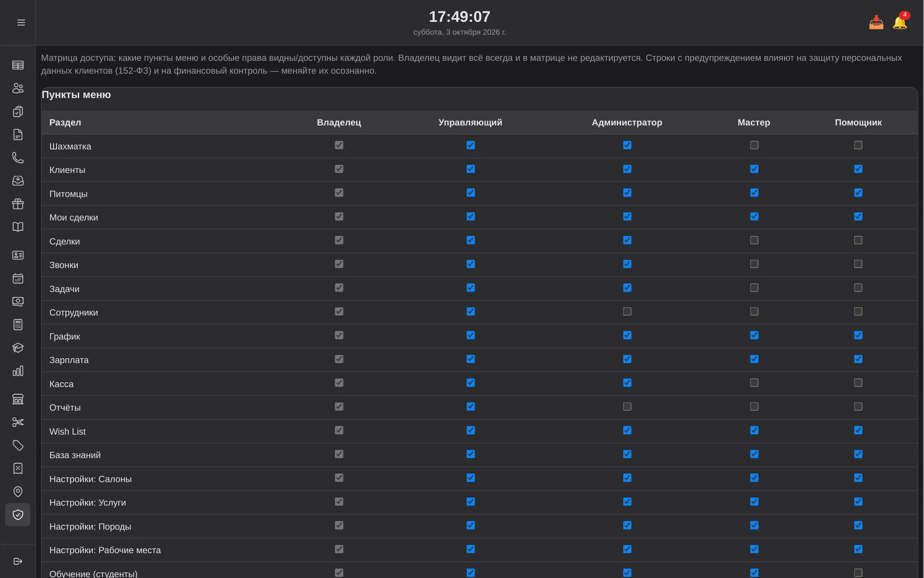This screenshot has height=578, width=924.
Task: Enable Касса for Мастер
Action: (754, 383)
